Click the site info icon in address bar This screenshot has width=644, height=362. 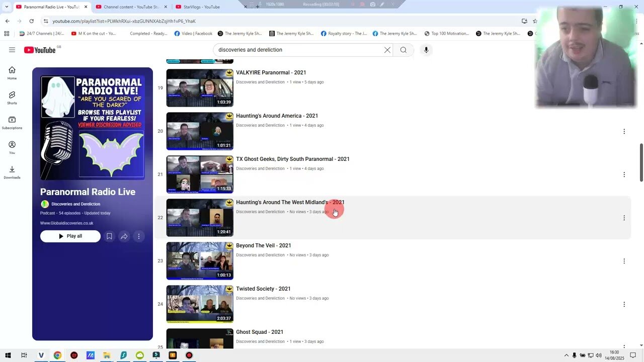46,21
